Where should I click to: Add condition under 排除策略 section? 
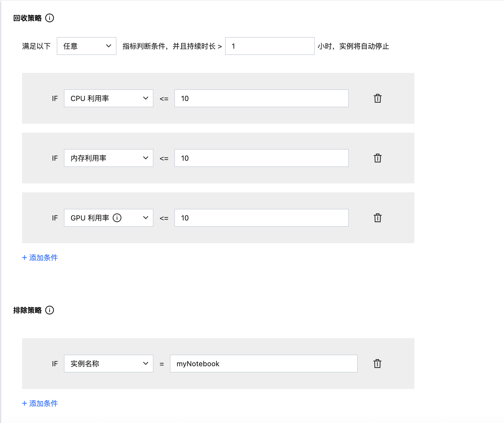[x=40, y=404]
